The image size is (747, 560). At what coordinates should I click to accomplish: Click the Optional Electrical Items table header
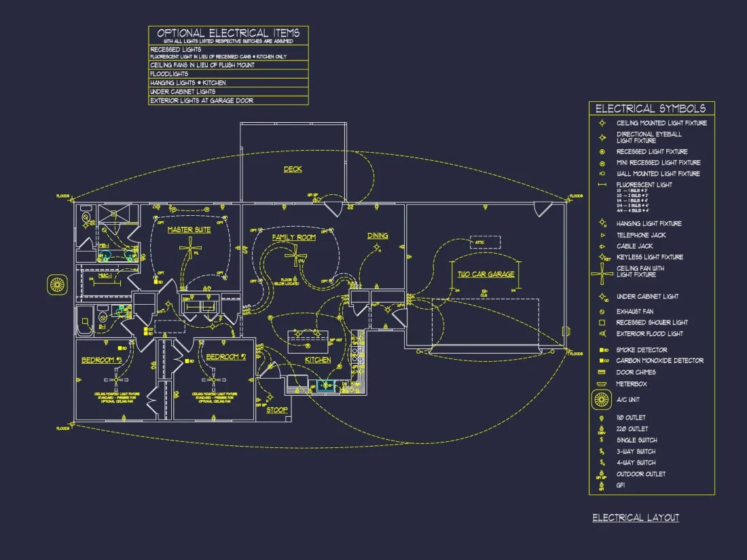[x=228, y=33]
